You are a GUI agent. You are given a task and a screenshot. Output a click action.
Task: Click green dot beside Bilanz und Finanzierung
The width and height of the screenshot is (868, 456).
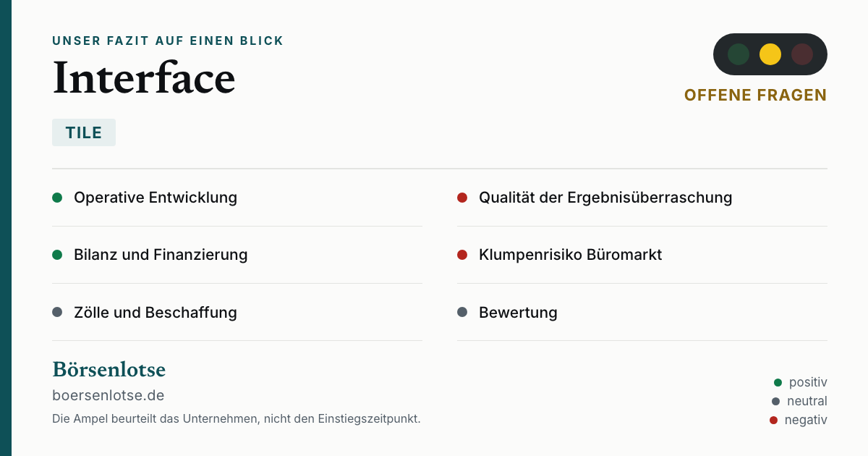coord(57,255)
